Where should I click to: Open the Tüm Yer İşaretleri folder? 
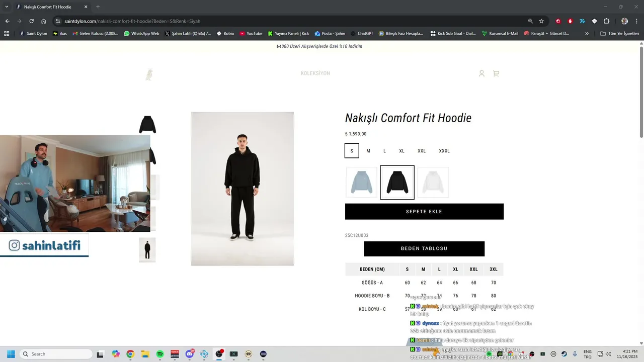pyautogui.click(x=620, y=34)
